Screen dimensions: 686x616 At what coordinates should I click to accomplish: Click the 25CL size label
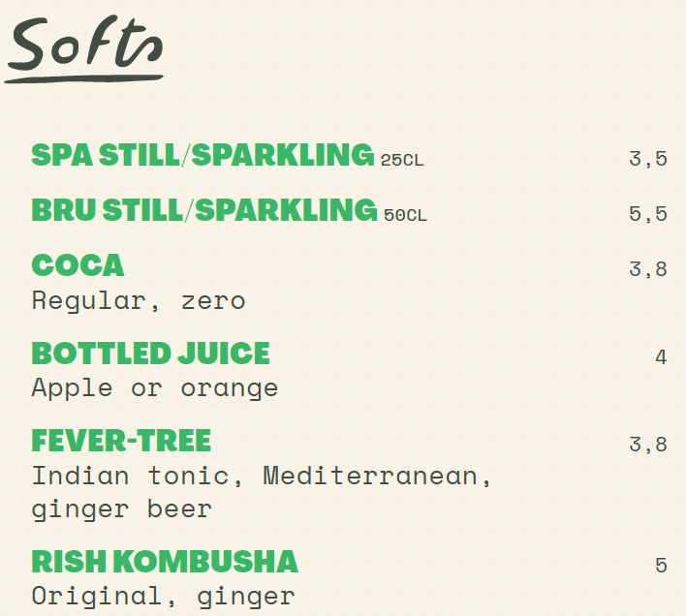click(x=402, y=161)
